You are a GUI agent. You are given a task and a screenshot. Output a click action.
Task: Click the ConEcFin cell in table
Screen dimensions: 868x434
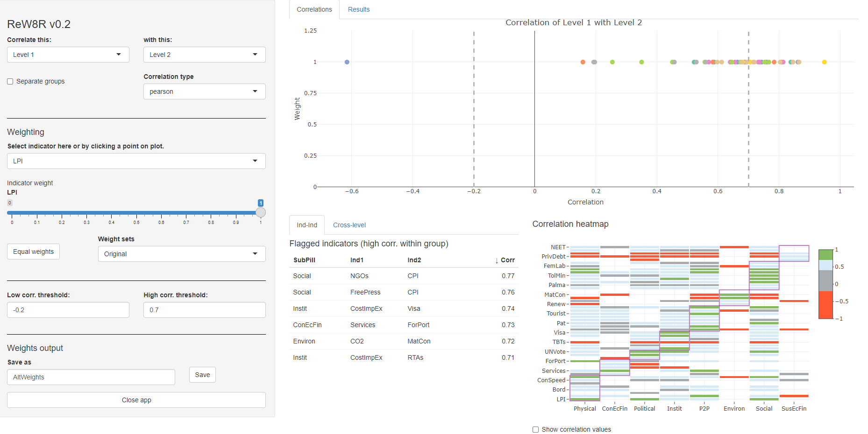coord(307,325)
